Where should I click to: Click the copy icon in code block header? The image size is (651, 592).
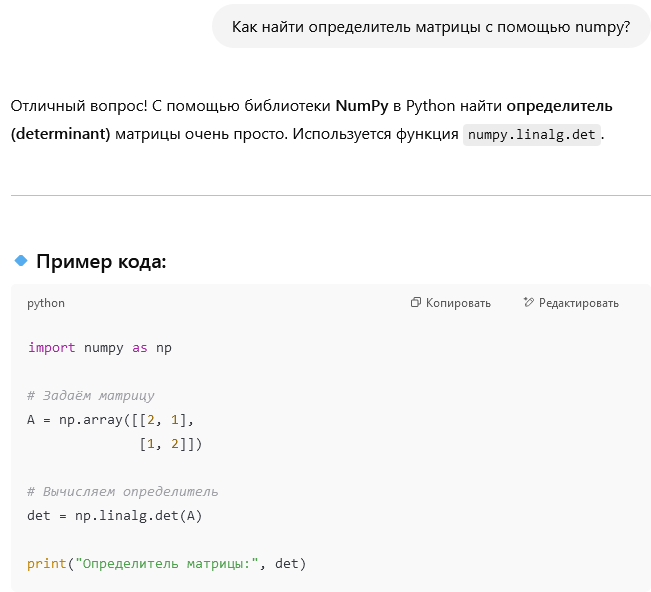point(416,303)
